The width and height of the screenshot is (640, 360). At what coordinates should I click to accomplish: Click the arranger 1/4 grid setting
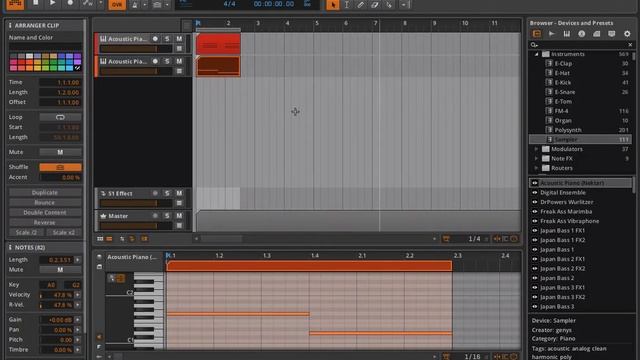[474, 239]
